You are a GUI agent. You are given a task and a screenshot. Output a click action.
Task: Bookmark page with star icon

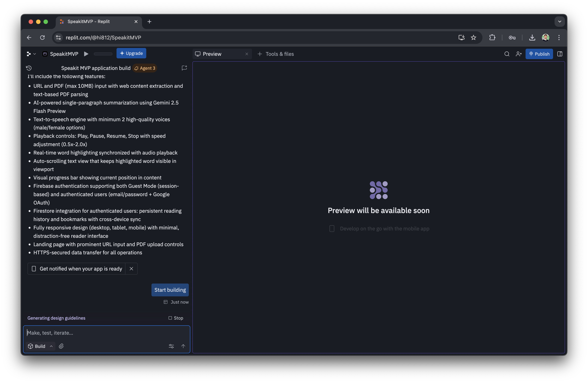point(473,38)
